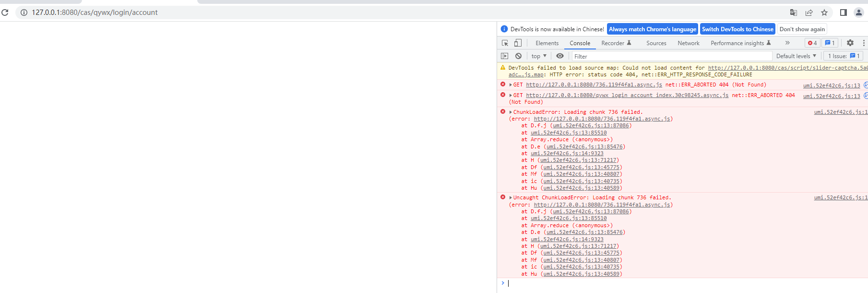Open the qywx_login_account_index.30c98245.async.js link

pos(627,96)
